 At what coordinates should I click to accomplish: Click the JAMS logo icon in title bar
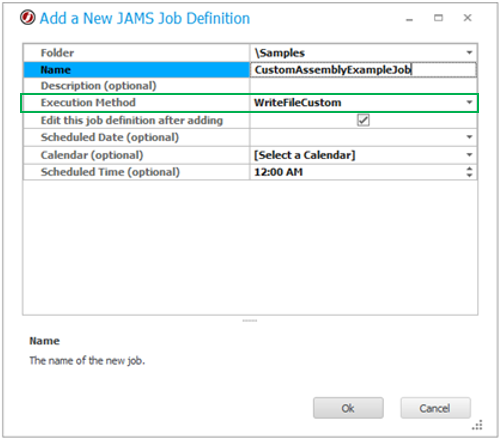pyautogui.click(x=27, y=18)
